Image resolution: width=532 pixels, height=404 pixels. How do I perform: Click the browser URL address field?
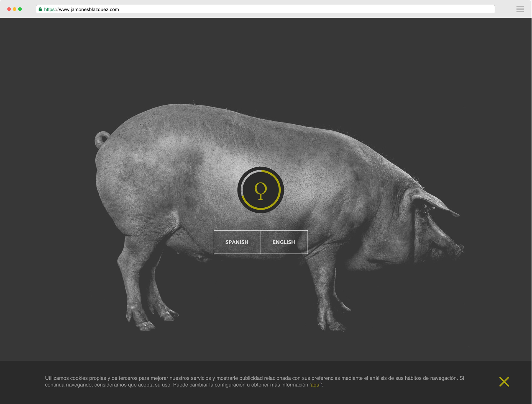265,9
